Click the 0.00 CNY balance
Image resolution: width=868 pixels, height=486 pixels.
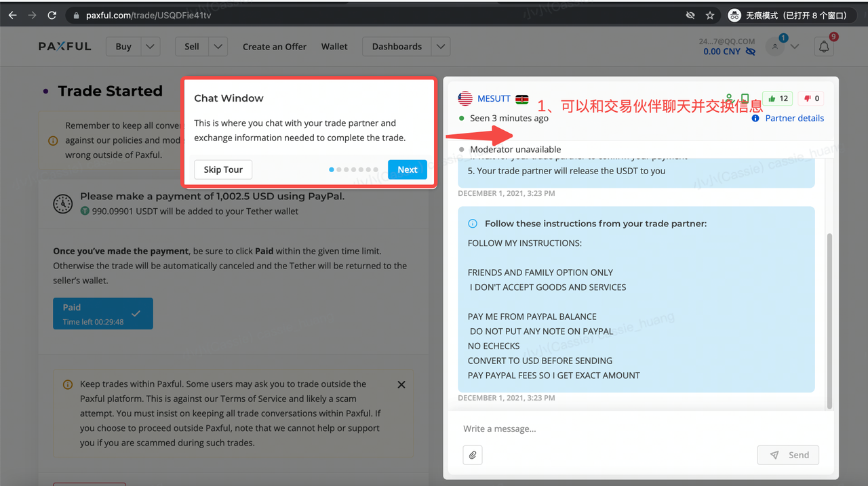pos(722,52)
